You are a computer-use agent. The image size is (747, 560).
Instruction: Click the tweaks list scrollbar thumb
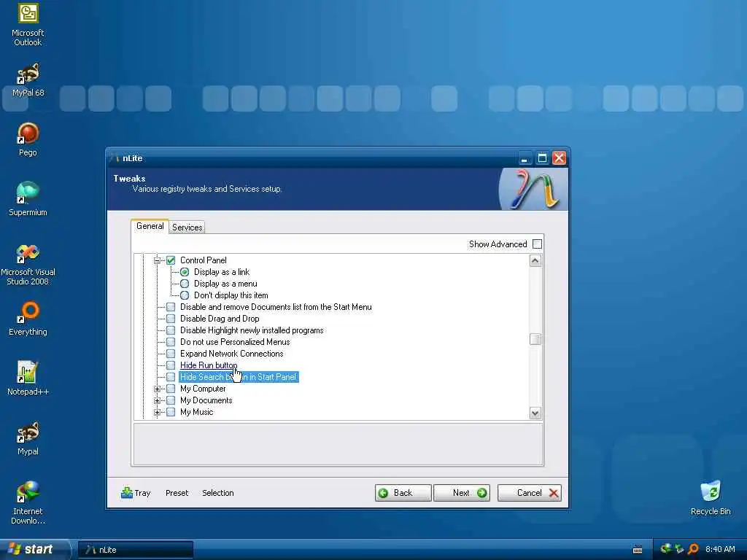pos(535,339)
